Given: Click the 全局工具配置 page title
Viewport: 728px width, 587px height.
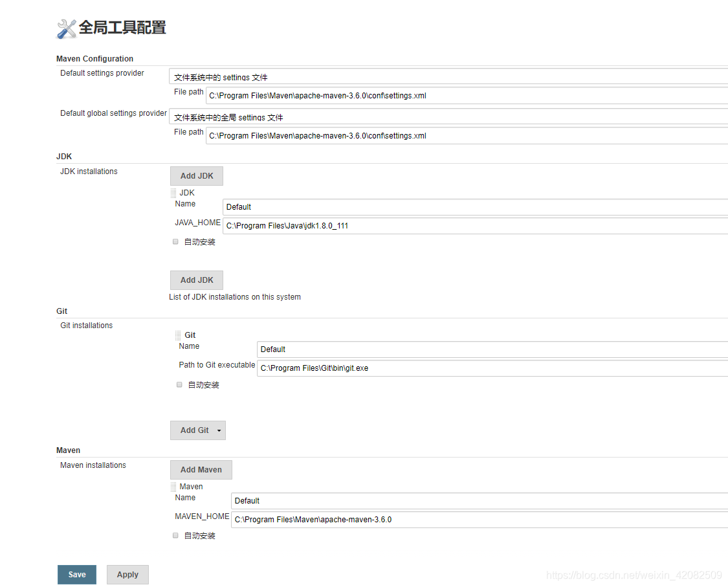Looking at the screenshot, I should tap(122, 27).
